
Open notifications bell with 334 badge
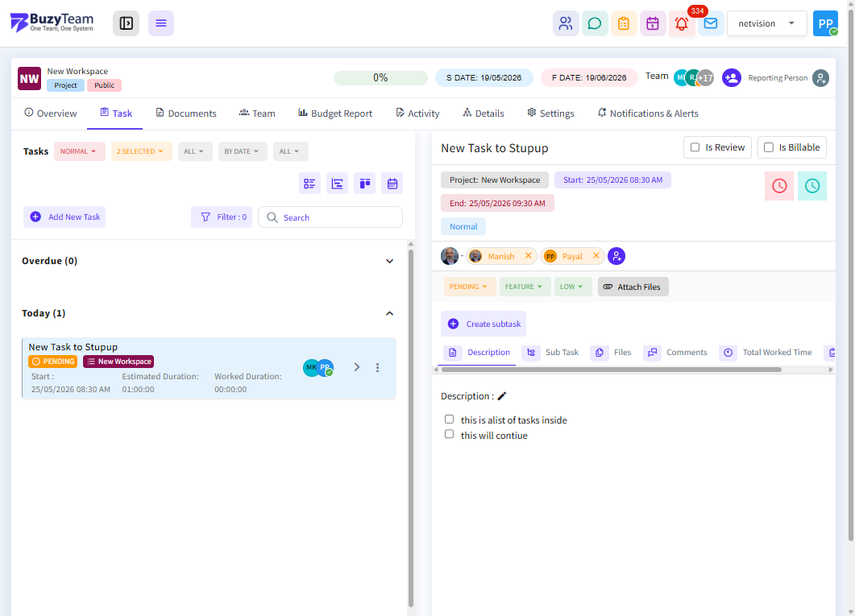tap(682, 23)
